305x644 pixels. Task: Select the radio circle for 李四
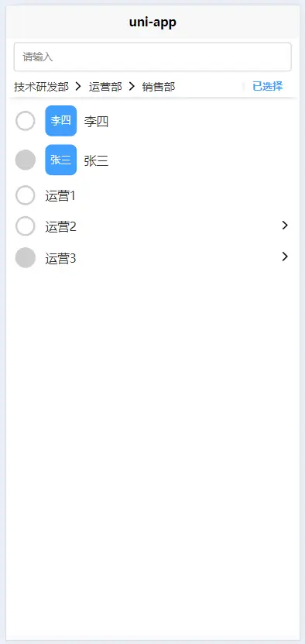26,121
